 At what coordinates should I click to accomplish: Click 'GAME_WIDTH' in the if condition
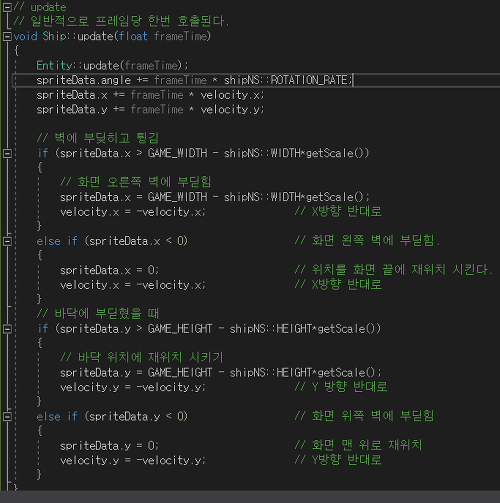pos(177,153)
